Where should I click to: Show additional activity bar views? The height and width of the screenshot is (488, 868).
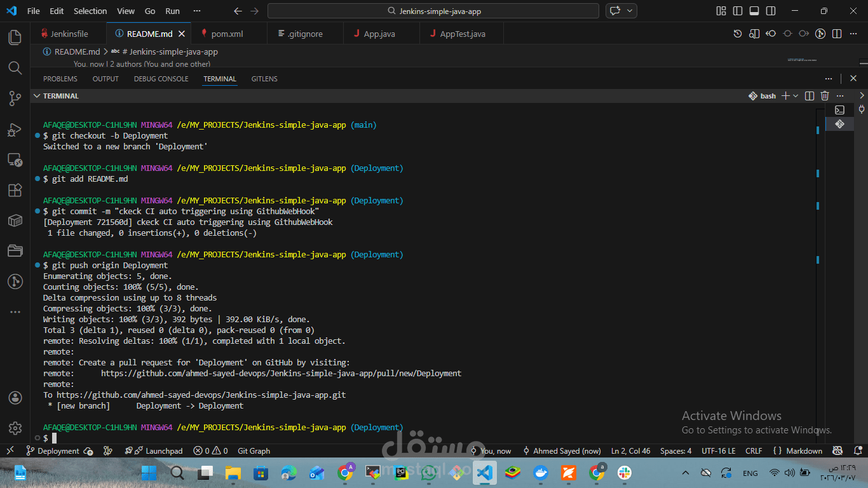click(x=15, y=312)
